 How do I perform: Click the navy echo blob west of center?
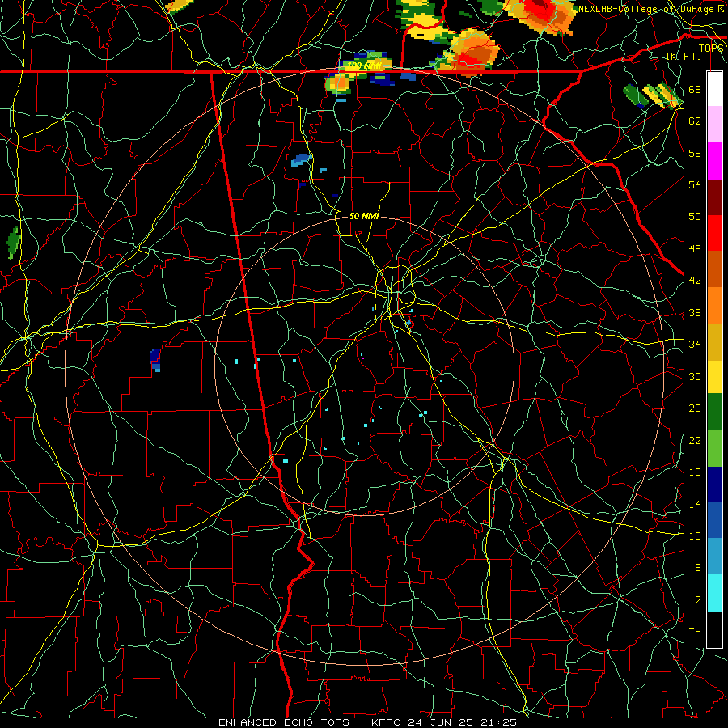pyautogui.click(x=155, y=360)
